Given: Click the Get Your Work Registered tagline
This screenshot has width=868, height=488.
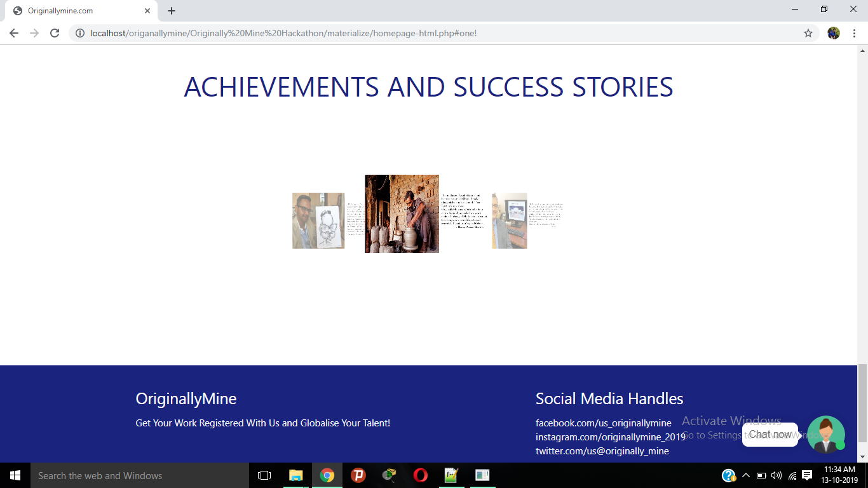Looking at the screenshot, I should [263, 423].
